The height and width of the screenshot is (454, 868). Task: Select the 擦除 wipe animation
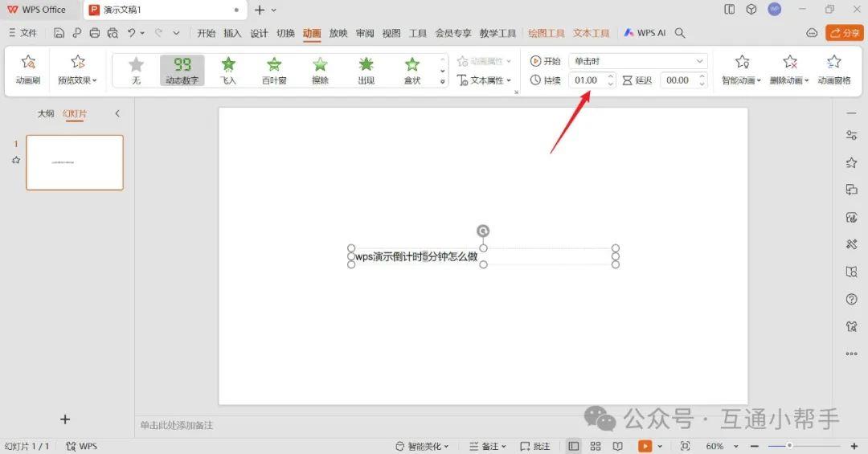[x=320, y=71]
